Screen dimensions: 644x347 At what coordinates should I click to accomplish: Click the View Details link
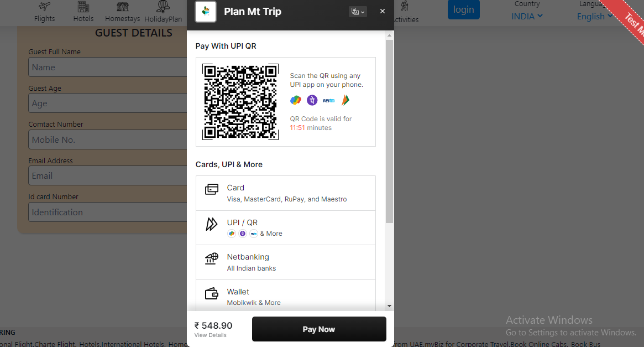coord(211,335)
